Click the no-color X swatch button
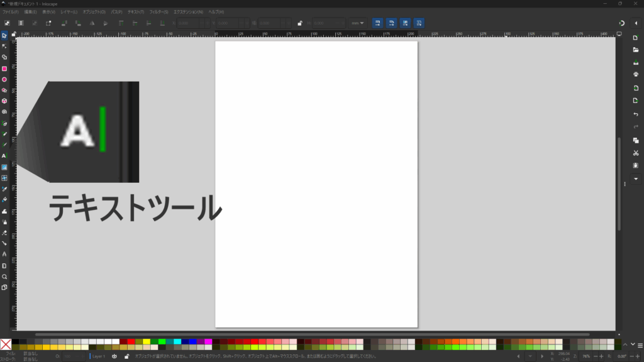The height and width of the screenshot is (362, 644). (x=6, y=344)
